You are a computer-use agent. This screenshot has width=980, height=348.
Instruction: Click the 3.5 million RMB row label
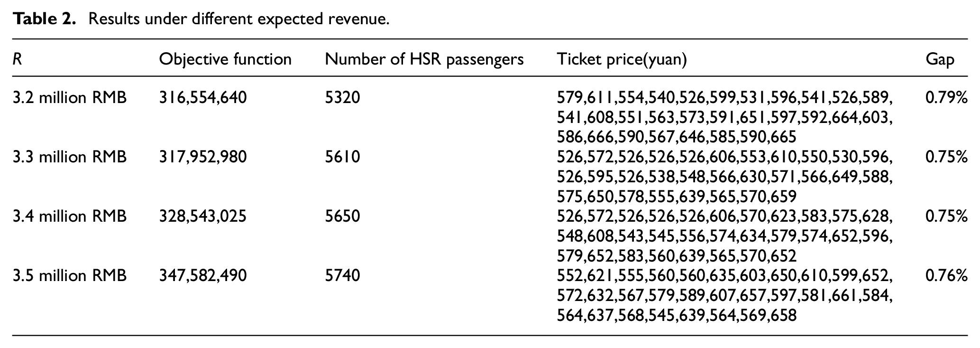click(x=70, y=276)
